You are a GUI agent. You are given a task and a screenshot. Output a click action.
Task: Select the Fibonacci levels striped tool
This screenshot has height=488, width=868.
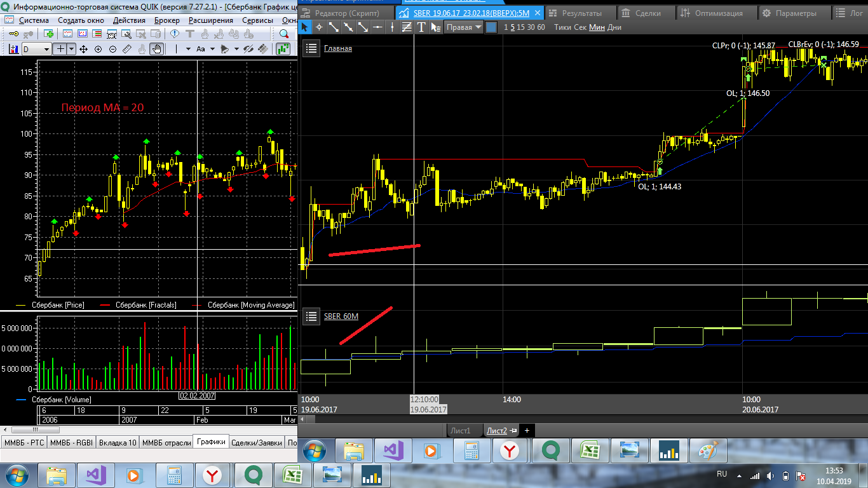tap(407, 27)
